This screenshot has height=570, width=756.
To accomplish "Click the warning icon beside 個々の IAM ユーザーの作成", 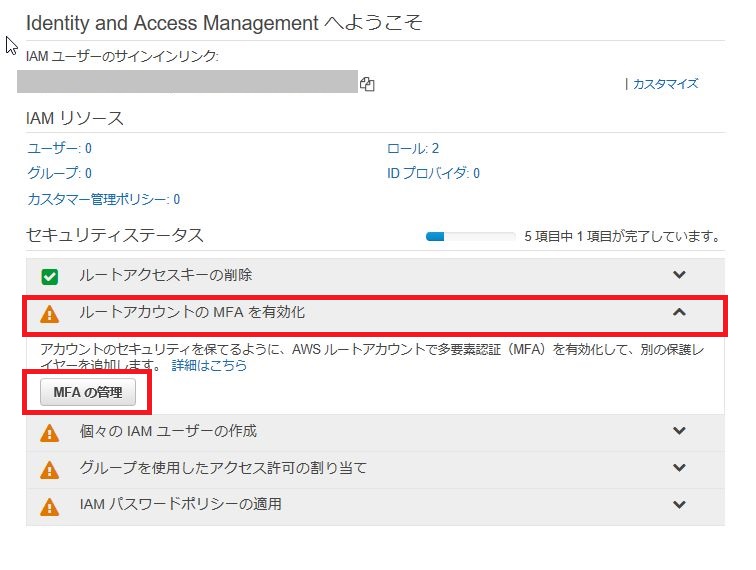I will (50, 433).
